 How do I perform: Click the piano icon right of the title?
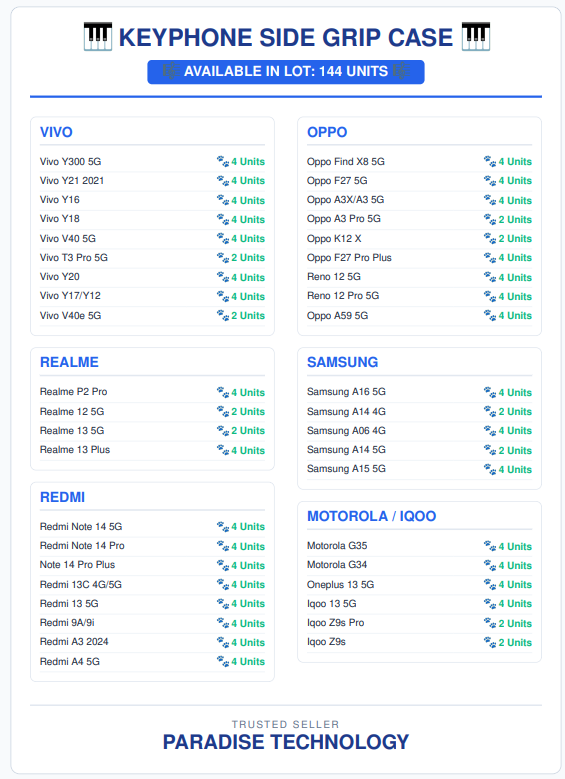click(476, 37)
